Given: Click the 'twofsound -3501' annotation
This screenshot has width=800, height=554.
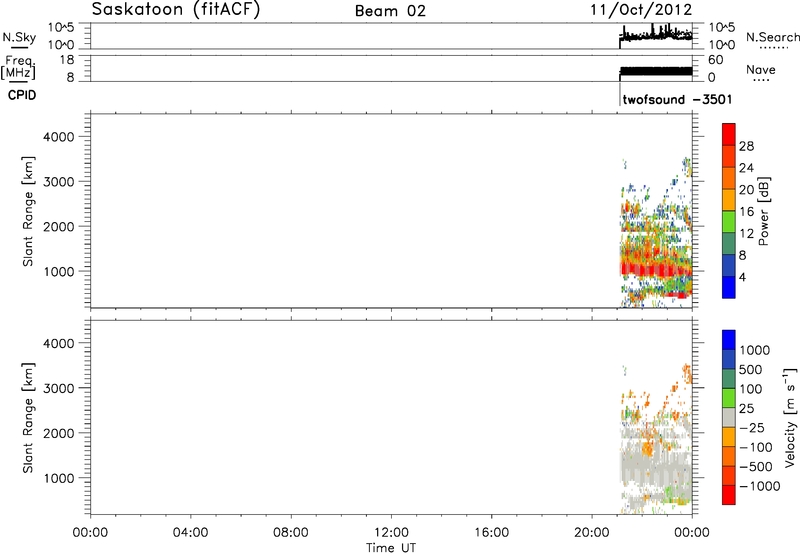Looking at the screenshot, I should pos(677,99).
